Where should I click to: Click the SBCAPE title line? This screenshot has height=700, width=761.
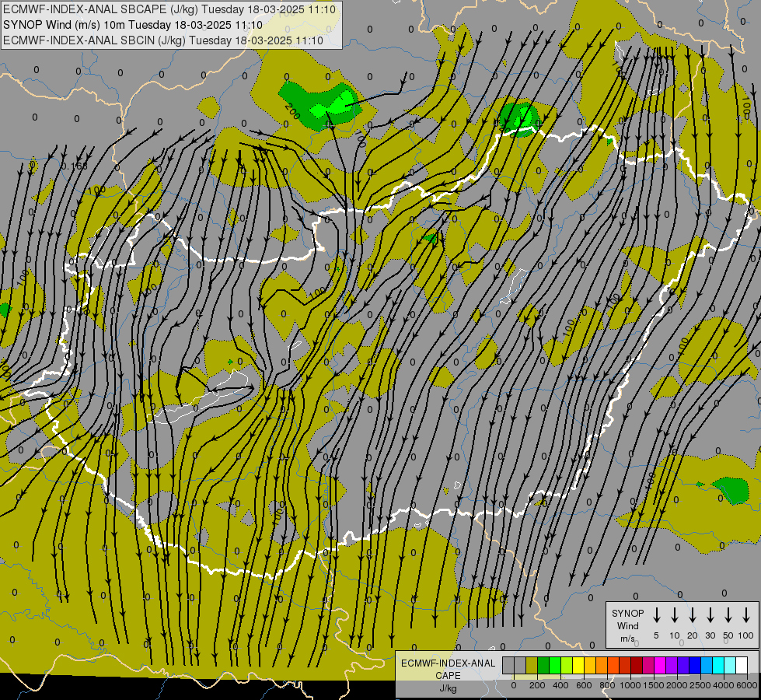coord(169,9)
